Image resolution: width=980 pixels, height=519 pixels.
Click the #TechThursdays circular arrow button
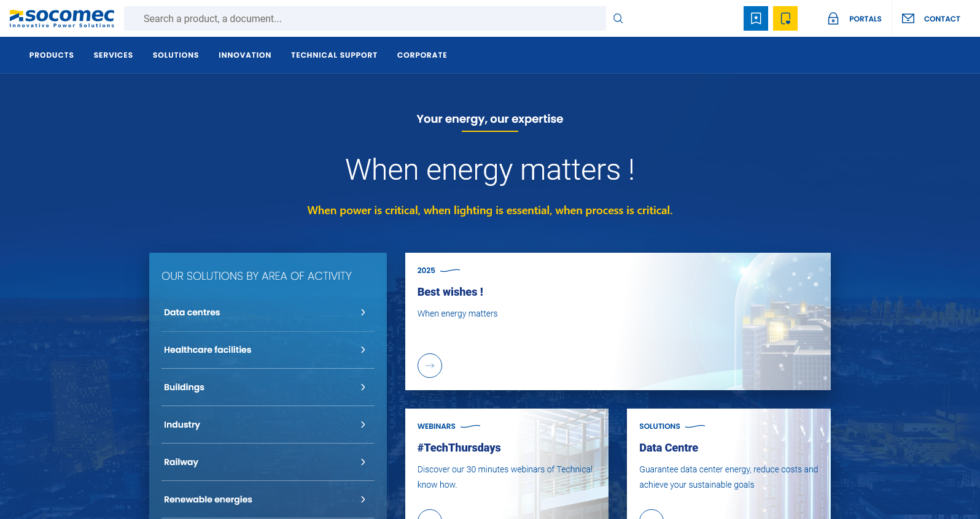click(430, 515)
